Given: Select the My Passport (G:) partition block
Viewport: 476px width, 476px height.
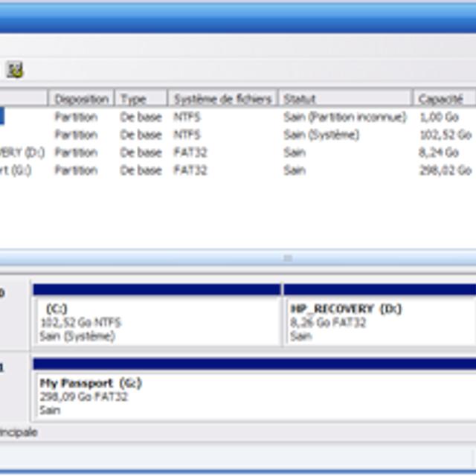Looking at the screenshot, I should [x=254, y=389].
